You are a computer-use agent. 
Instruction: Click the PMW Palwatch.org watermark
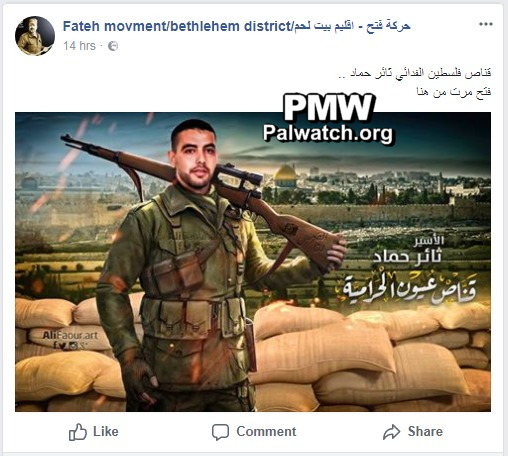[328, 119]
